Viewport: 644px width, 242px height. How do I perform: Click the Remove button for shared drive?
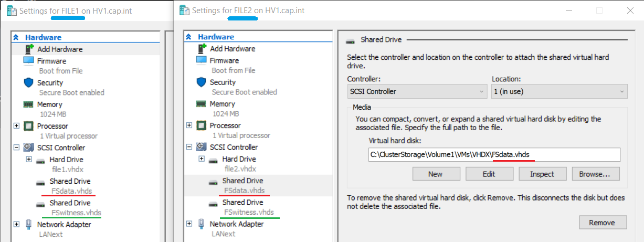pyautogui.click(x=602, y=223)
